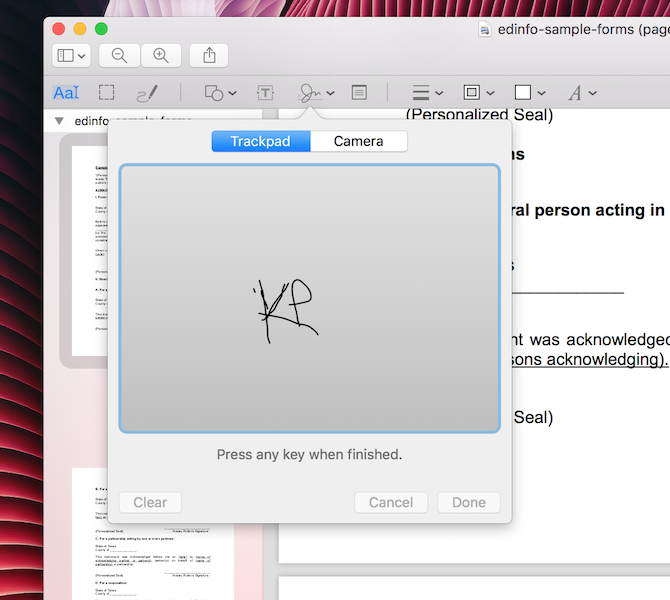Collapse the edinfo-sample-forms sidebar group
This screenshot has width=670, height=600.
coord(59,121)
